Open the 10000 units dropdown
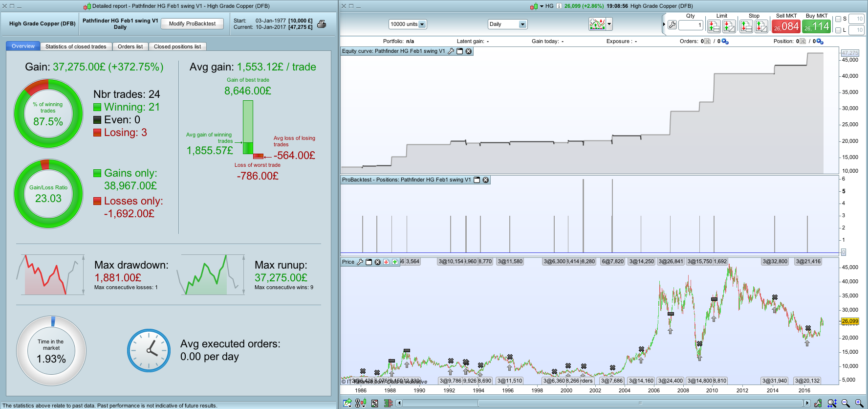 point(408,24)
